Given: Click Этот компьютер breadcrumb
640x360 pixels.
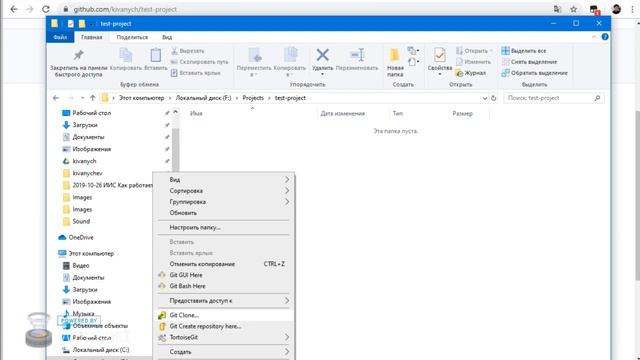Looking at the screenshot, I should coord(141,98).
